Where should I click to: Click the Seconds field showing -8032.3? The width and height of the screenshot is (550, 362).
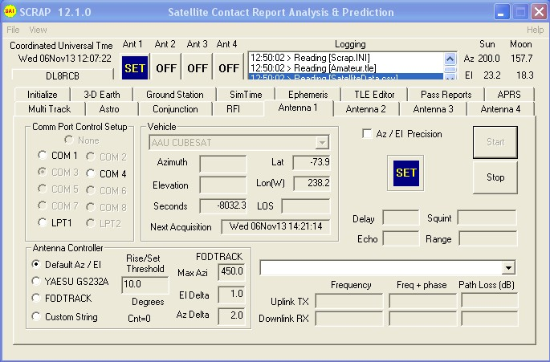point(223,206)
